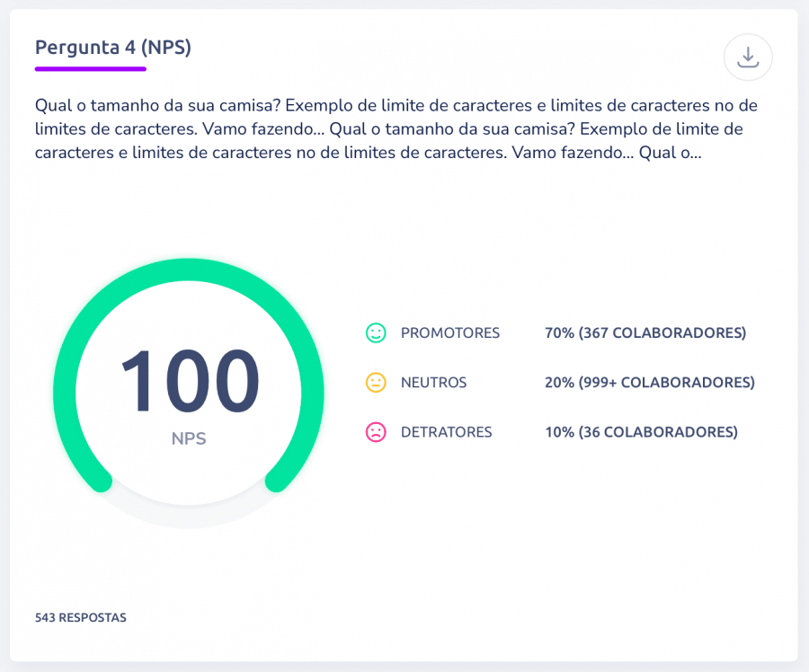Click the NPS label under score
The height and width of the screenshot is (672, 809).
(x=189, y=438)
